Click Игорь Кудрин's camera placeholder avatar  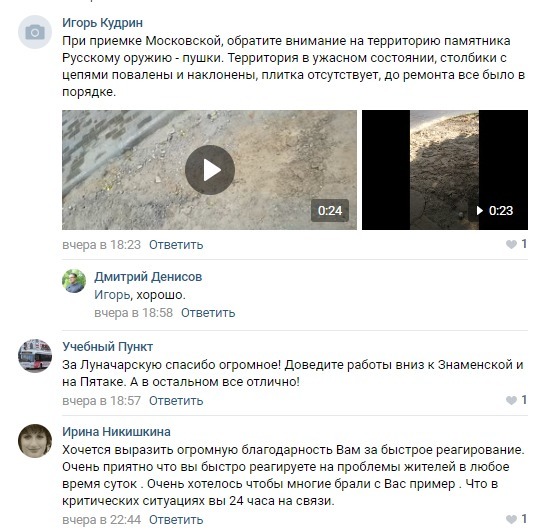point(35,32)
